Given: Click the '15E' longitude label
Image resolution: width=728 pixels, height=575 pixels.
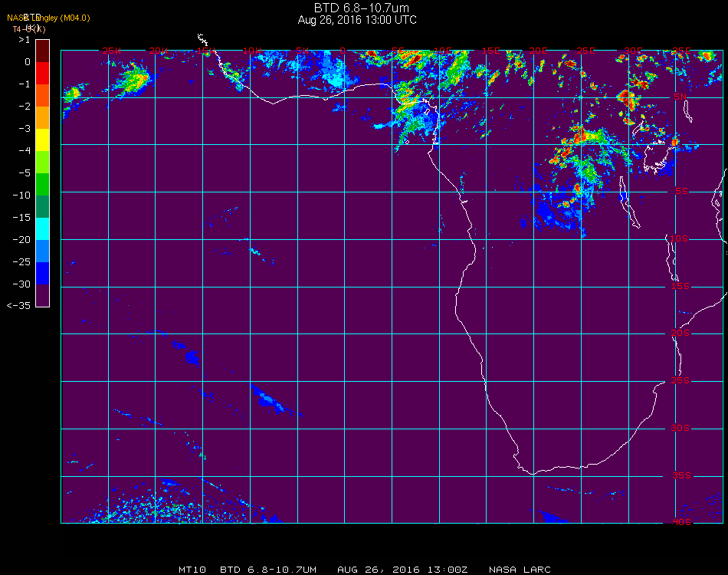Looking at the screenshot, I should pos(490,51).
